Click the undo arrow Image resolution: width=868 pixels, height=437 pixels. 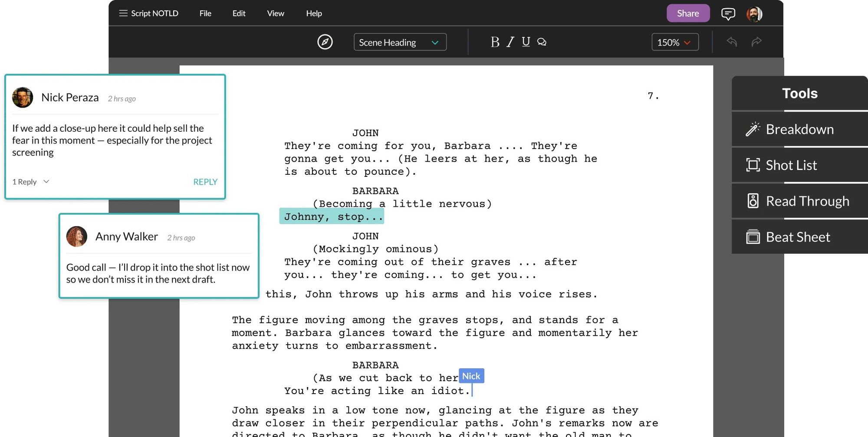click(732, 42)
